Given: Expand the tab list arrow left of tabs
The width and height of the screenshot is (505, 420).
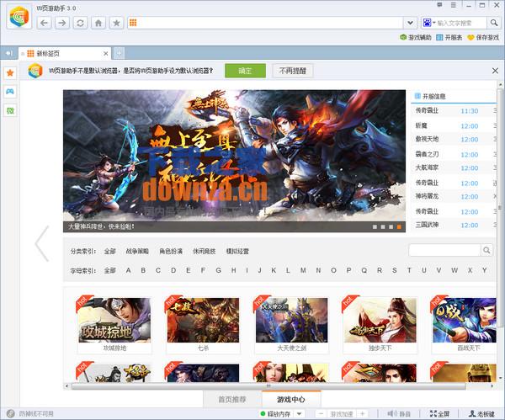Looking at the screenshot, I should pyautogui.click(x=8, y=53).
